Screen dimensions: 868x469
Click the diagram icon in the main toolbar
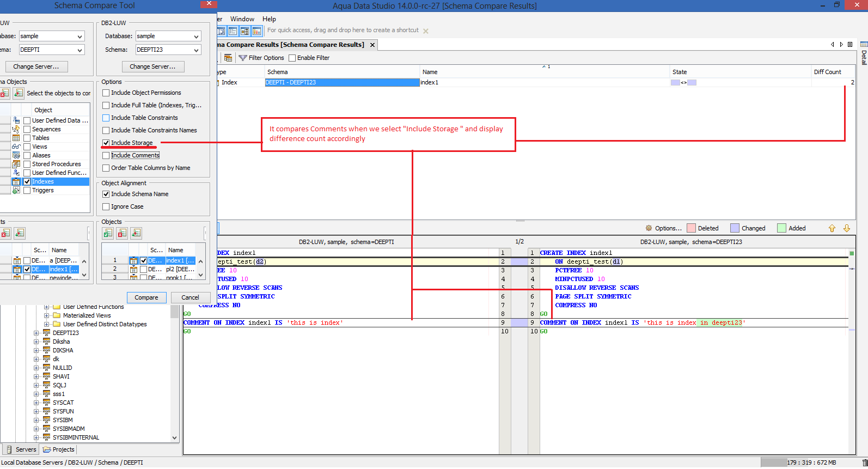click(244, 31)
